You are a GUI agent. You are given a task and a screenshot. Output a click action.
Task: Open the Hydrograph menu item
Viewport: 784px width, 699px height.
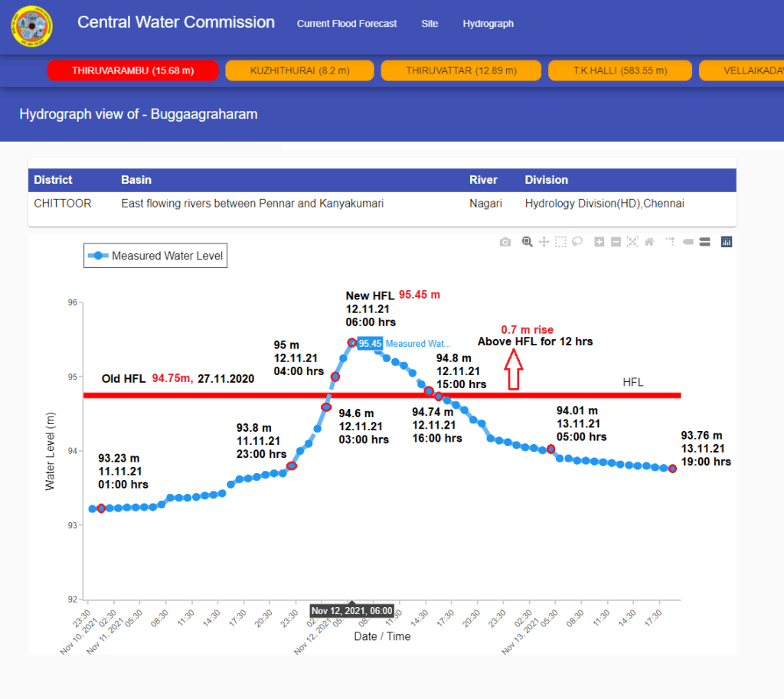tap(488, 24)
